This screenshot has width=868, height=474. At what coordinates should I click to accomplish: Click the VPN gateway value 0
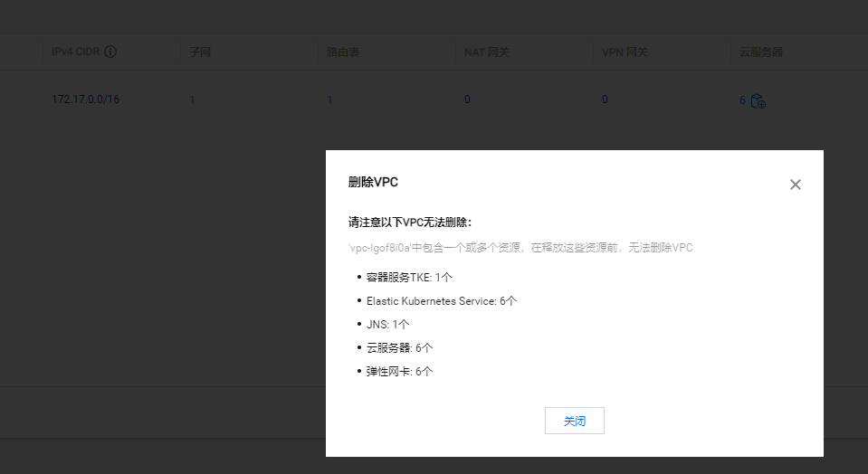[605, 100]
